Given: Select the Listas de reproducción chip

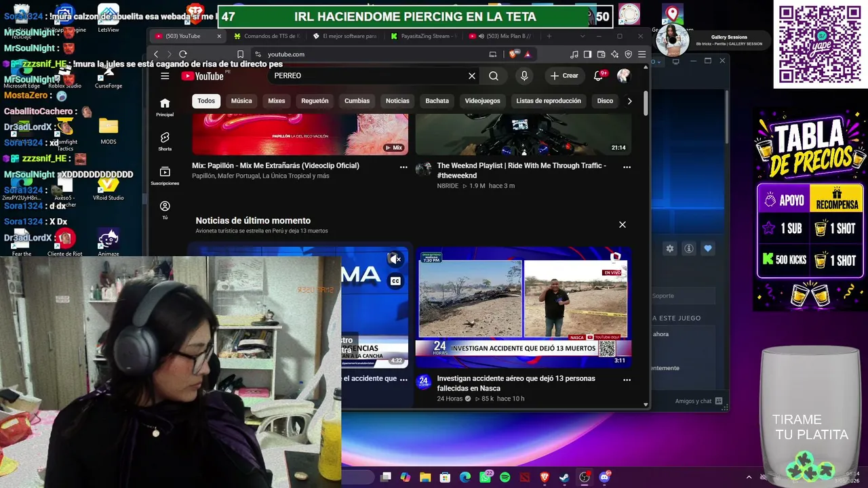Looking at the screenshot, I should point(549,101).
